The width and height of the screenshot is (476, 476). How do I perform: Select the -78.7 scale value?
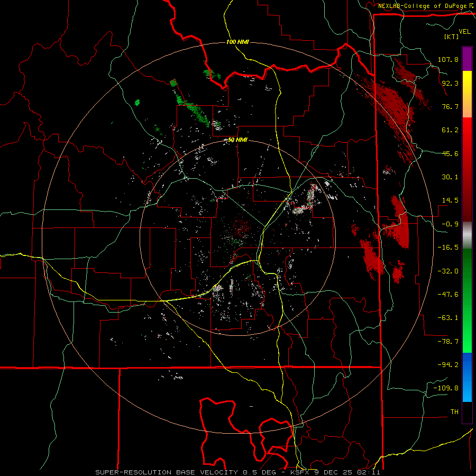point(448,342)
